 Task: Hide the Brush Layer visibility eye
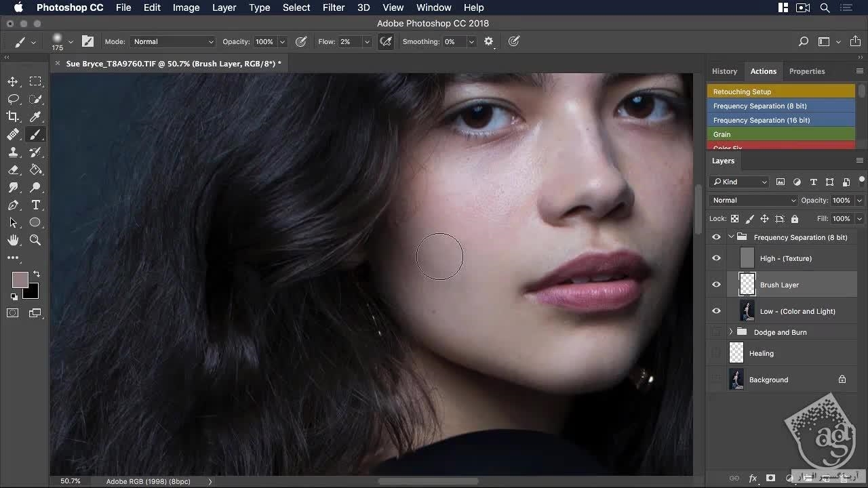pyautogui.click(x=716, y=285)
